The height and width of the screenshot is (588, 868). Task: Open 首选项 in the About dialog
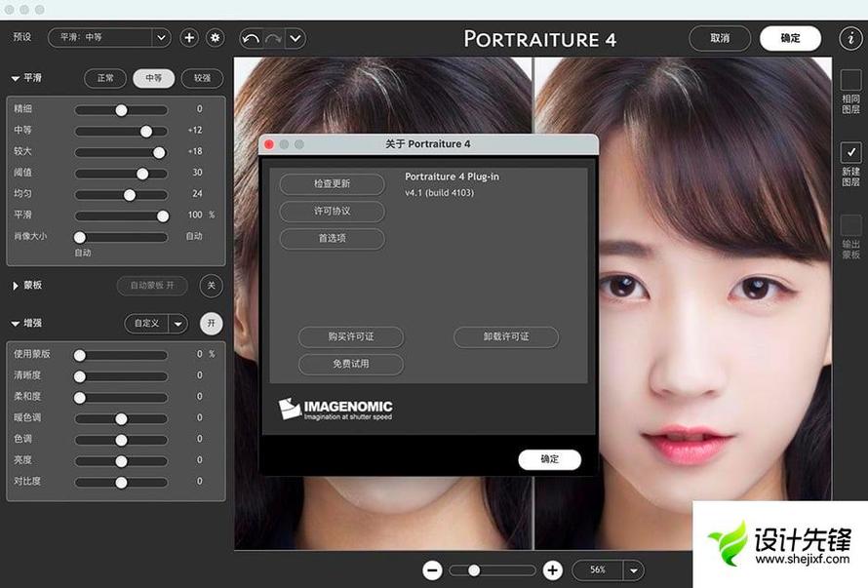tap(333, 238)
